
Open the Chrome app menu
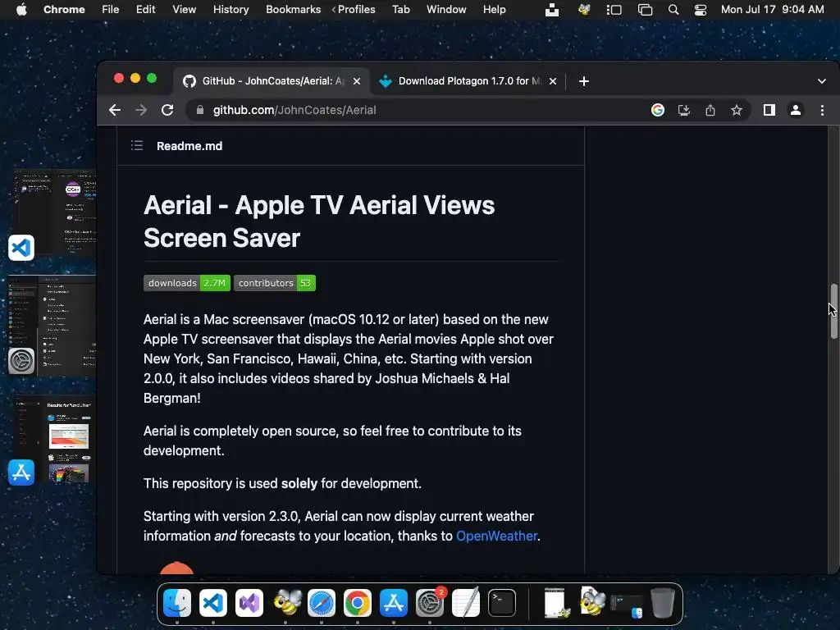(64, 9)
